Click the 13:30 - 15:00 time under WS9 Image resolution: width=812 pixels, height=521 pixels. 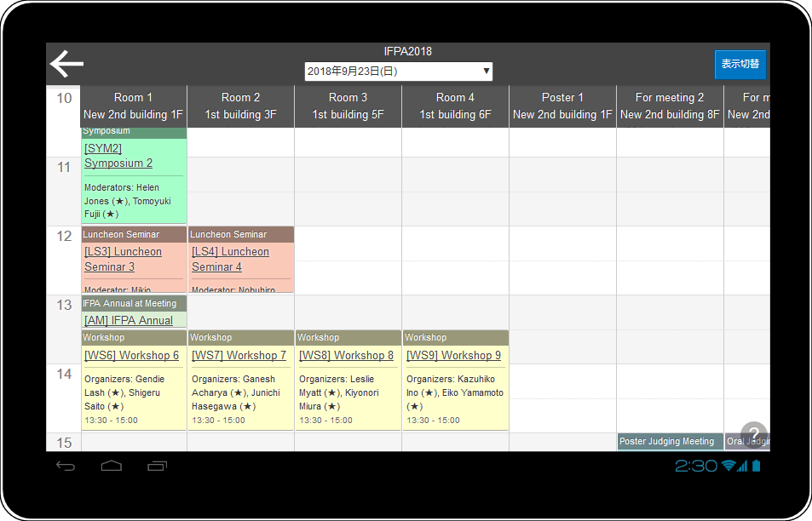coord(433,420)
